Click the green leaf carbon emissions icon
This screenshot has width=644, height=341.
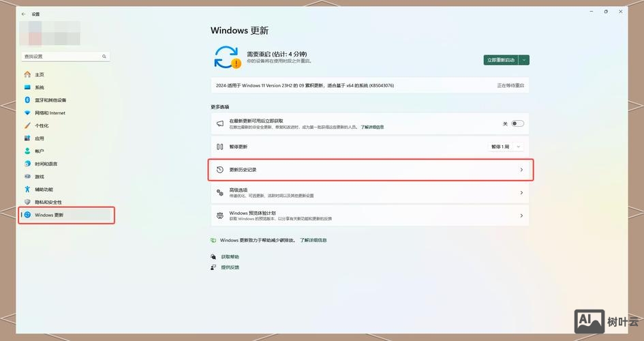click(x=213, y=240)
